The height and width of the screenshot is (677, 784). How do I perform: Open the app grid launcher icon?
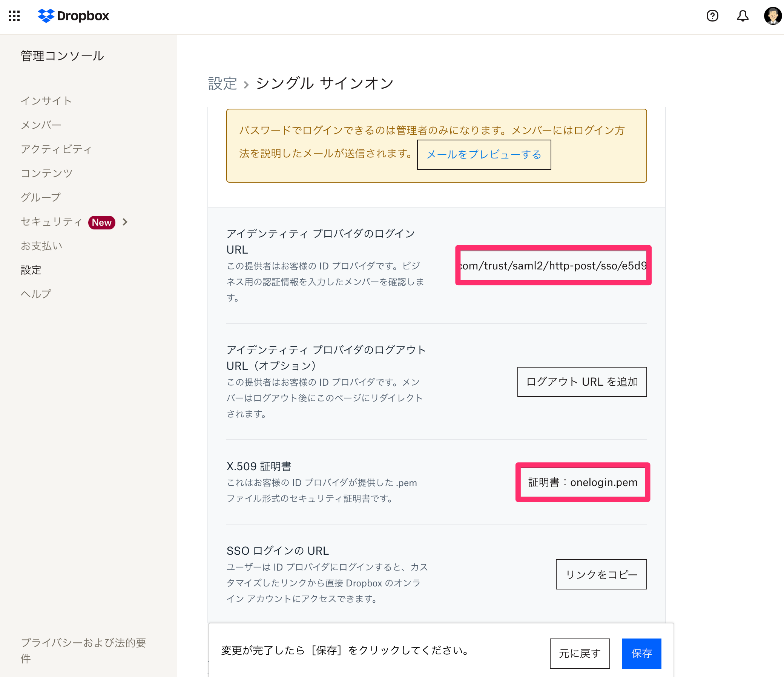(x=14, y=16)
